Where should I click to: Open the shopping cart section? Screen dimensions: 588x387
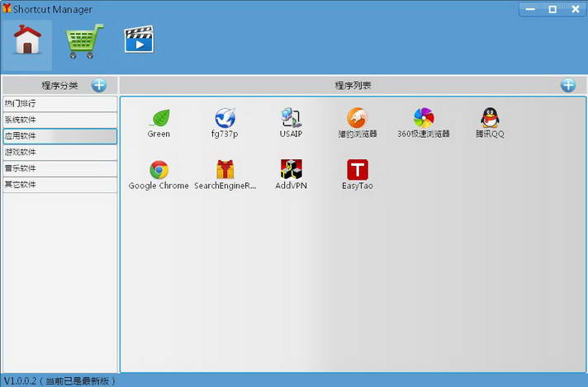[x=84, y=40]
